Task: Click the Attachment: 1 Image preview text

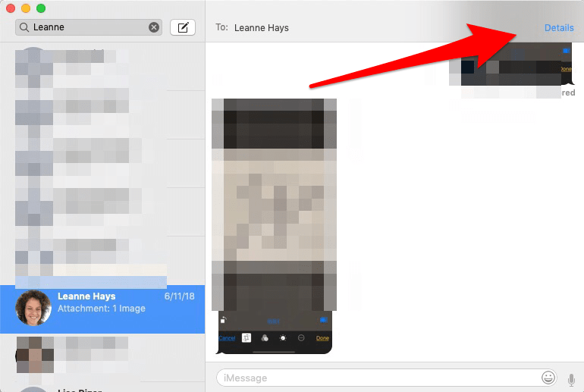Action: [102, 309]
